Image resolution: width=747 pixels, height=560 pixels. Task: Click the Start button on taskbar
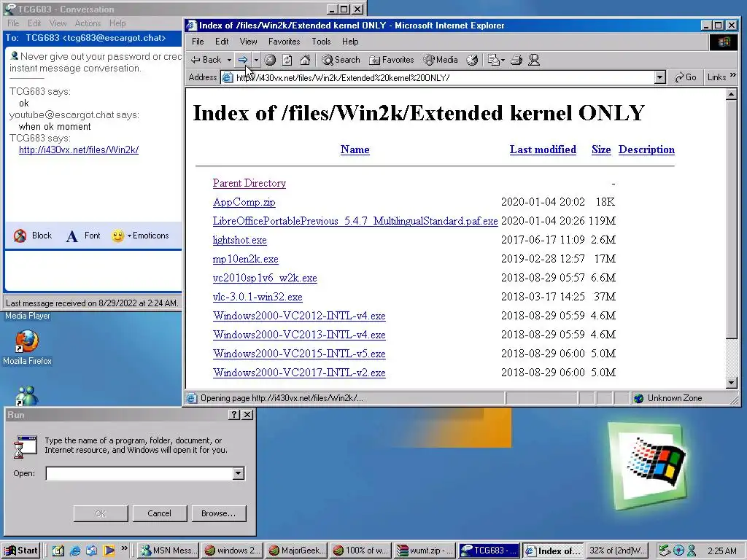(x=21, y=551)
